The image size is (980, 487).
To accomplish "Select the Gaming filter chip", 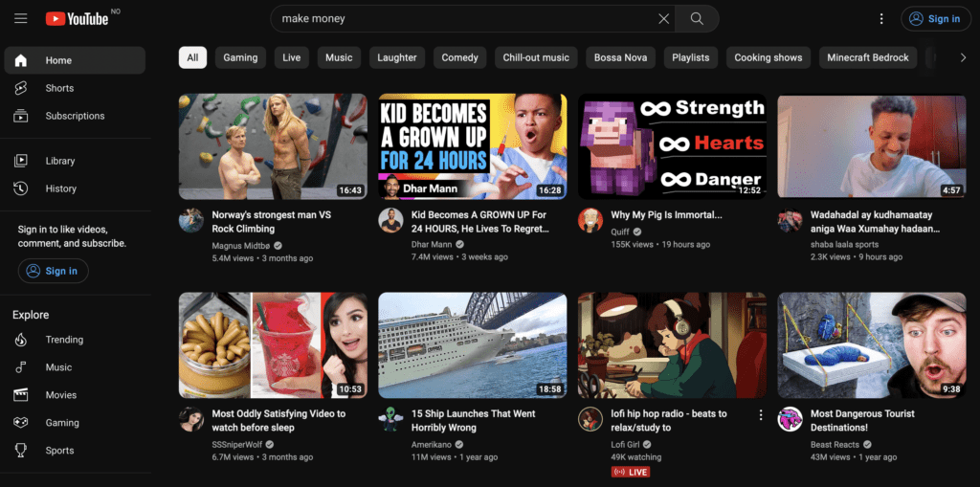I will tap(240, 57).
